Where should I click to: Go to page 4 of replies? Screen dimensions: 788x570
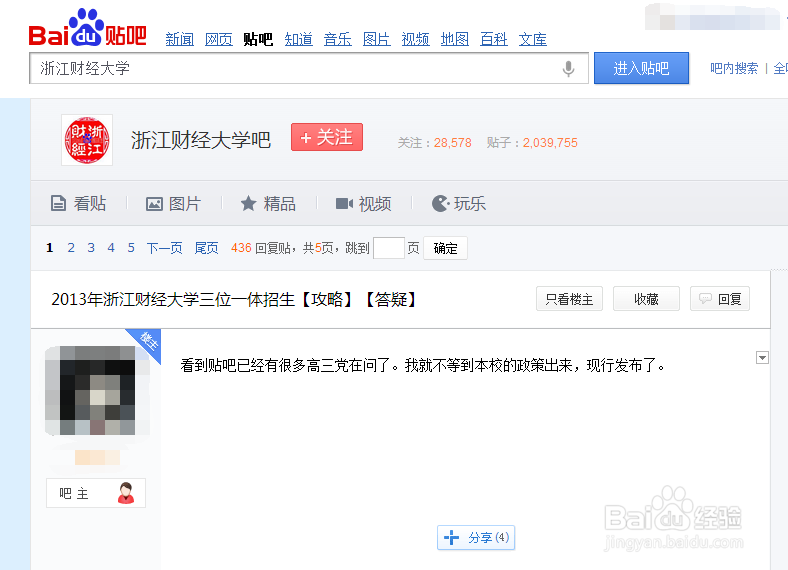click(111, 248)
